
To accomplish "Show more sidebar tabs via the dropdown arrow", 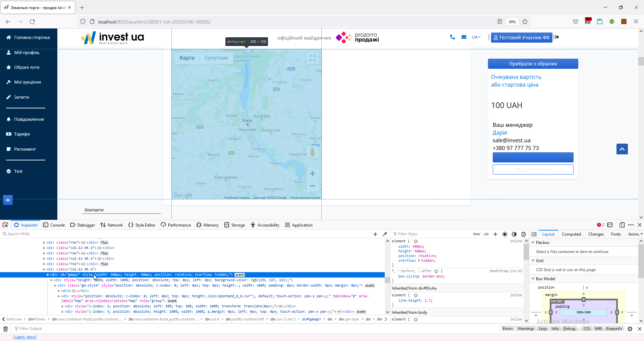I will [x=641, y=234].
